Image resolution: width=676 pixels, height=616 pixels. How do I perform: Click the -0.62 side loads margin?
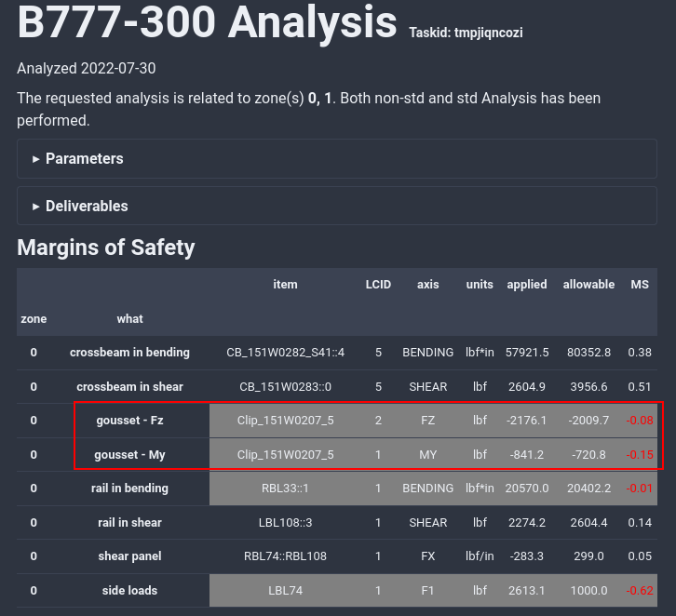click(x=639, y=591)
